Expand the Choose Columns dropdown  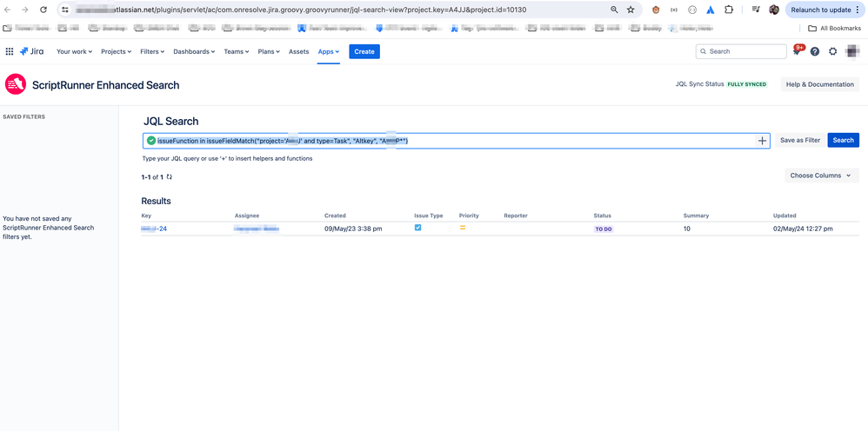point(822,176)
